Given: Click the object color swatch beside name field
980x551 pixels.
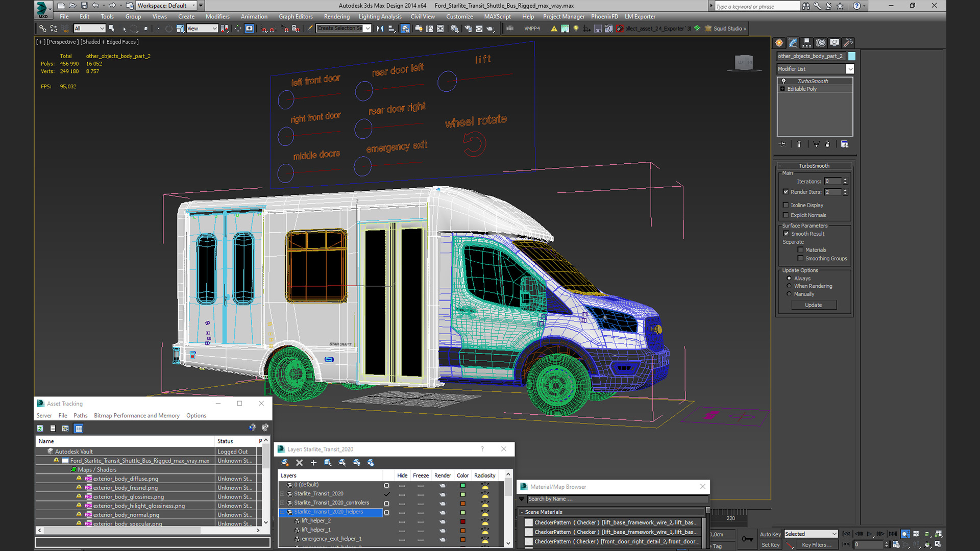Looking at the screenshot, I should click(x=852, y=56).
